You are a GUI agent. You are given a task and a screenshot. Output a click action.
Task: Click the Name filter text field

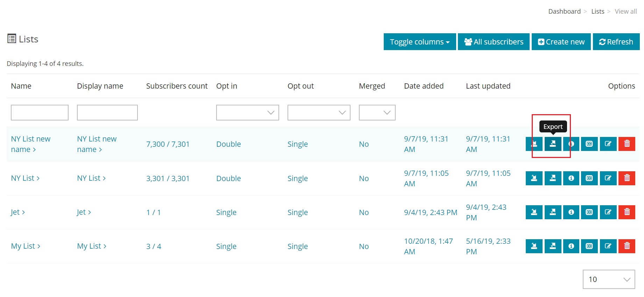point(40,113)
